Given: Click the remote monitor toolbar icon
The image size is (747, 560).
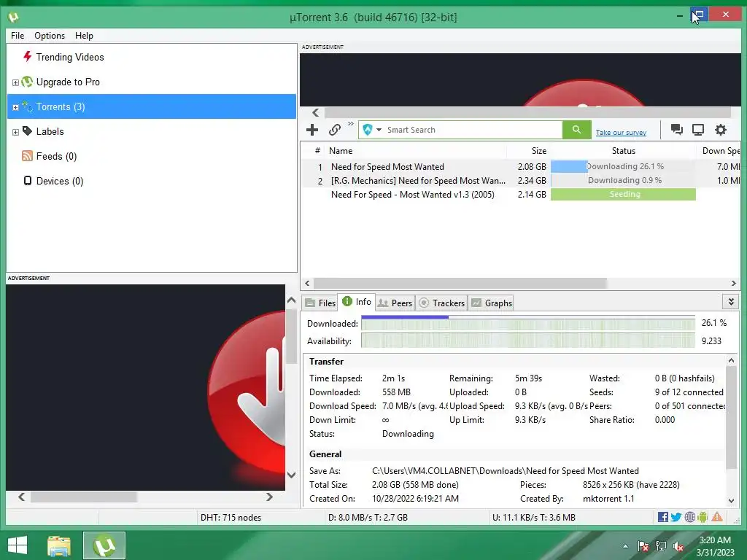Looking at the screenshot, I should [698, 130].
